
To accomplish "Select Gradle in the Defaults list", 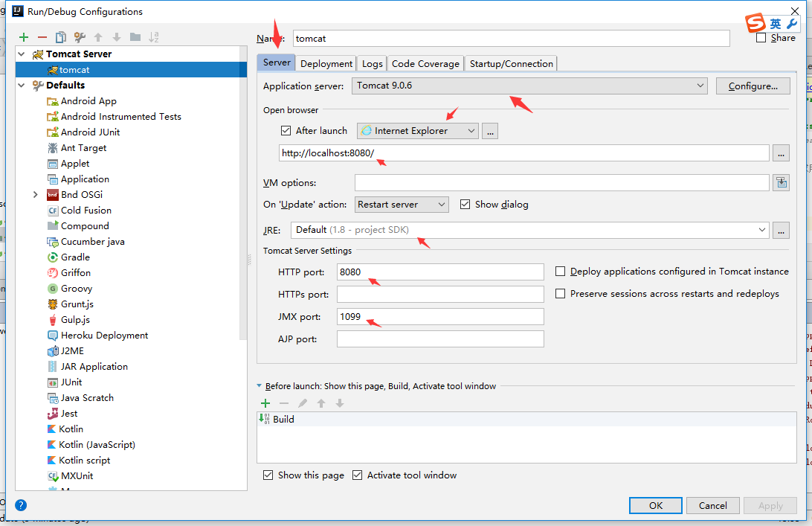I will click(75, 257).
